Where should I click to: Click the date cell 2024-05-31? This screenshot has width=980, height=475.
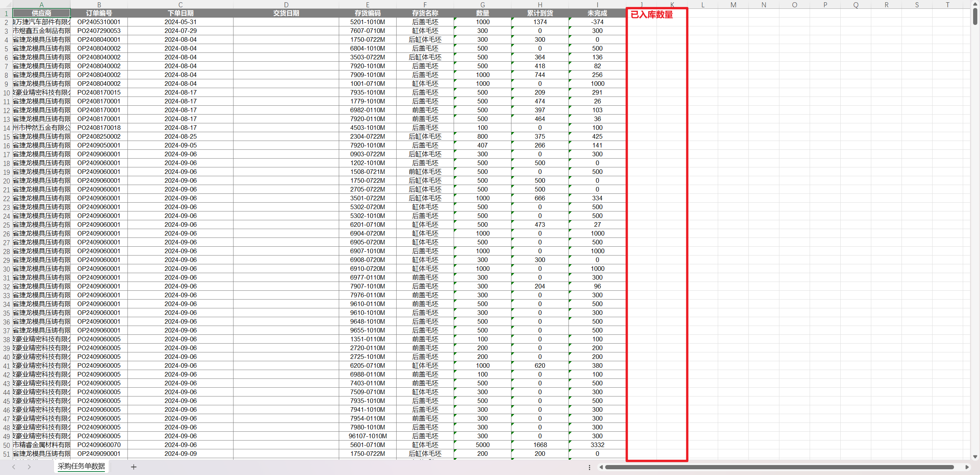pyautogui.click(x=180, y=22)
